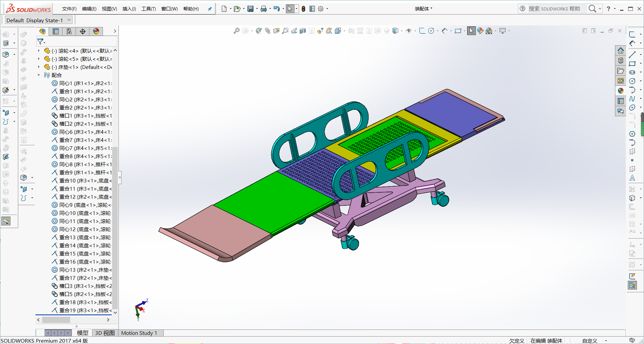Select the Polygon sketch tool
The width and height of the screenshot is (644, 344).
(x=632, y=133)
